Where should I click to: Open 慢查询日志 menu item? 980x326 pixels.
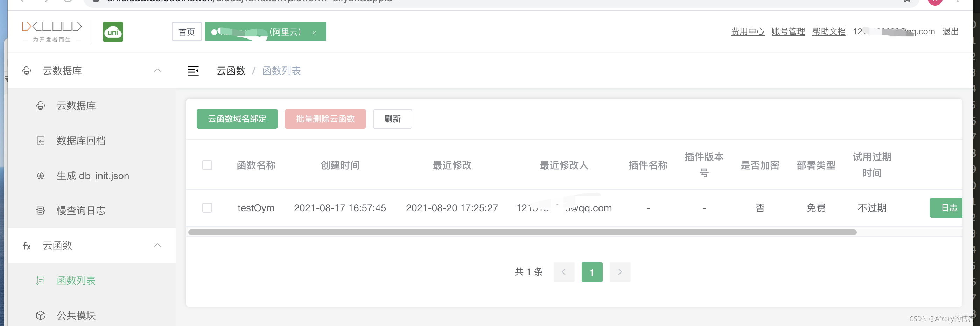(x=92, y=211)
